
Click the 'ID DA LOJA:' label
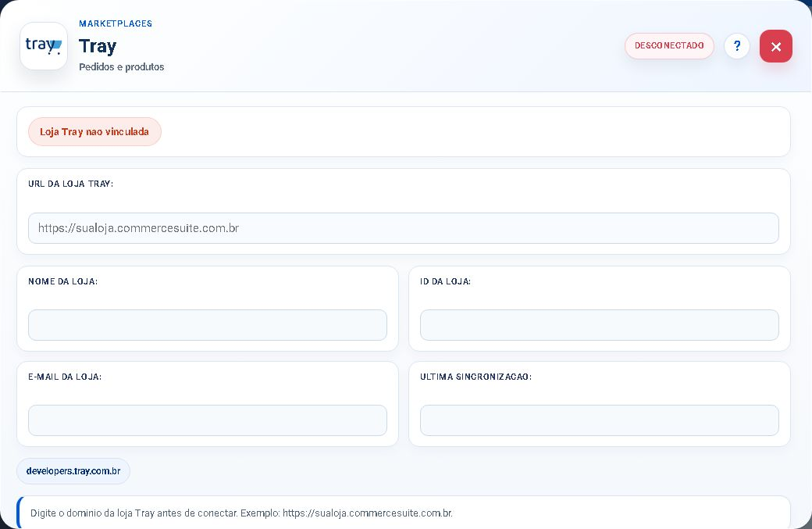click(x=445, y=281)
